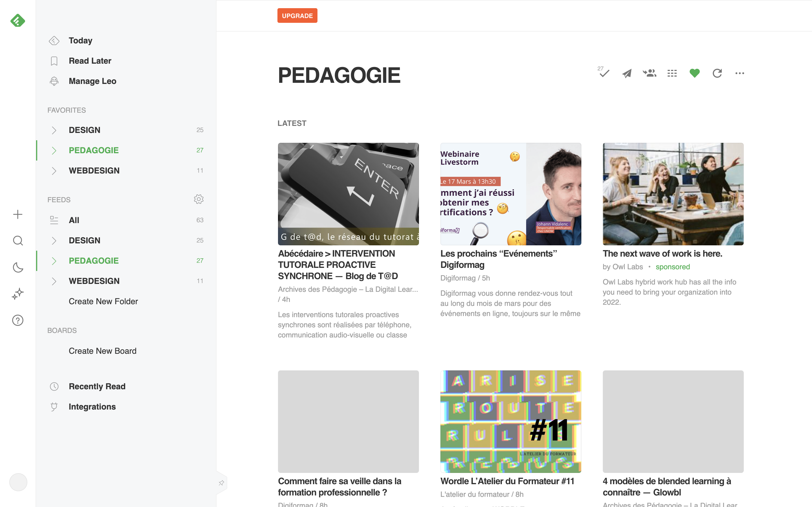Image resolution: width=812 pixels, height=507 pixels.
Task: Mark all 27 articles as read
Action: 604,72
